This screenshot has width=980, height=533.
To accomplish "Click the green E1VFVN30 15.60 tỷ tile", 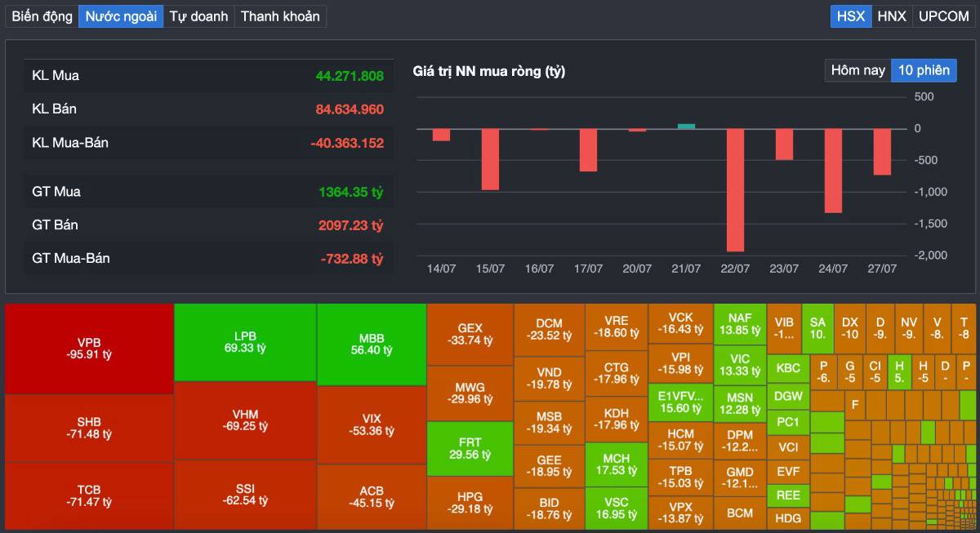I will point(680,402).
